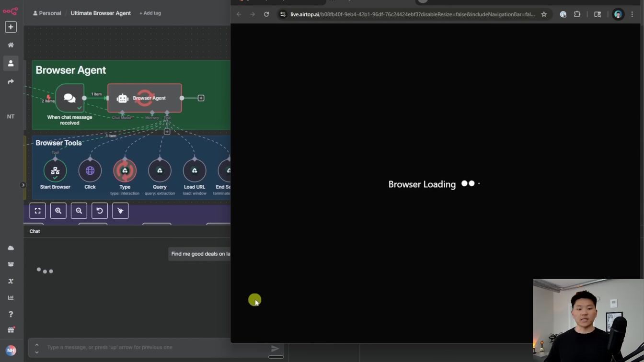The image size is (644, 362).
Task: View site information icon in address bar
Action: 283,14
